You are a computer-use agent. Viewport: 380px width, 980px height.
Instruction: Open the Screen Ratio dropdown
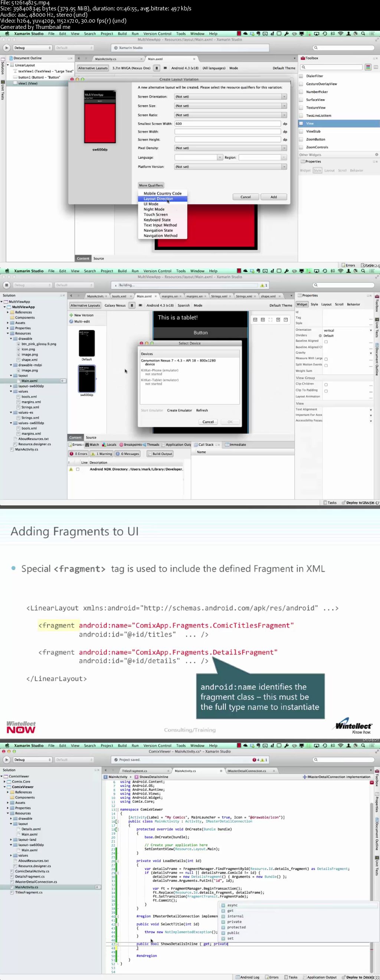(230, 115)
